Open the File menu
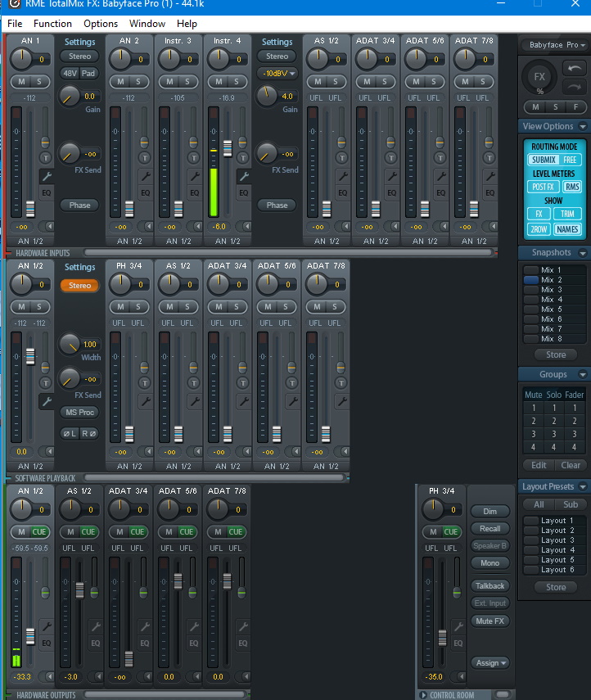The height and width of the screenshot is (700, 591). click(15, 24)
